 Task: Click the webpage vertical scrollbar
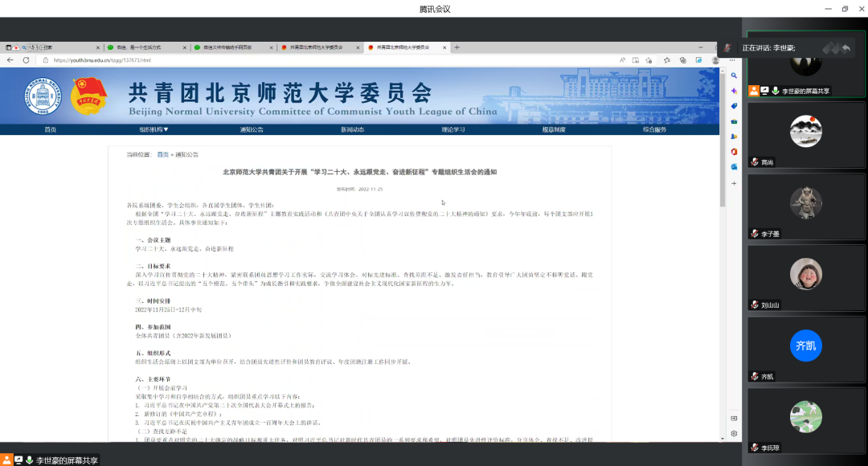(723, 161)
